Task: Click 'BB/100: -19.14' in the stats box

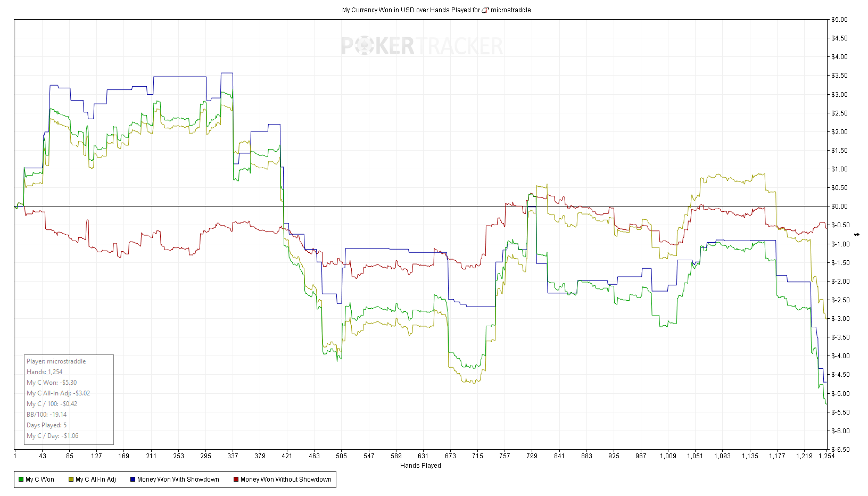Action: (x=47, y=415)
